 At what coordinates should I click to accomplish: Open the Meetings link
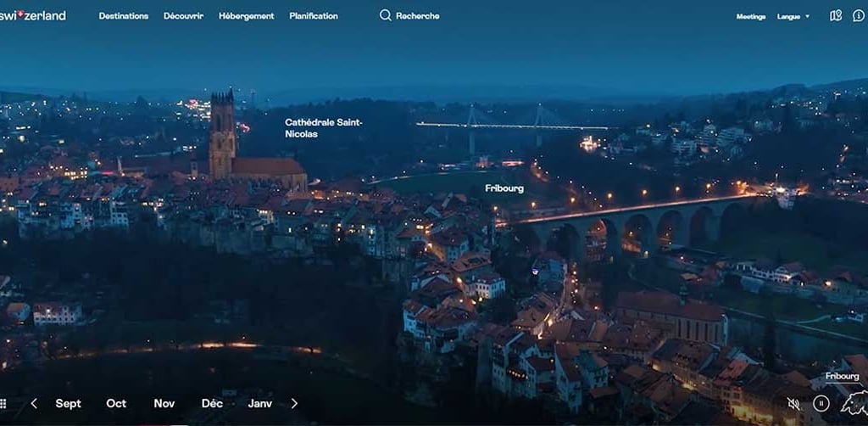[x=751, y=17]
